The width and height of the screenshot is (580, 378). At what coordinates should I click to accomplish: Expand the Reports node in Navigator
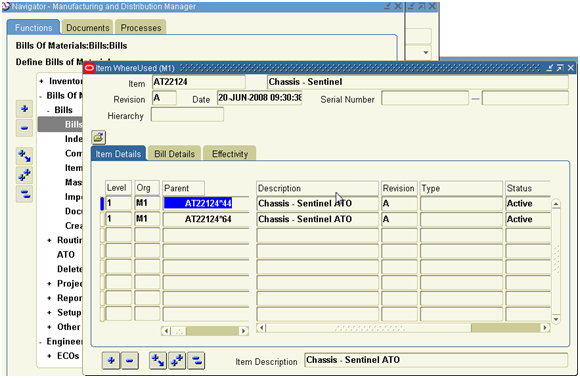coord(49,298)
